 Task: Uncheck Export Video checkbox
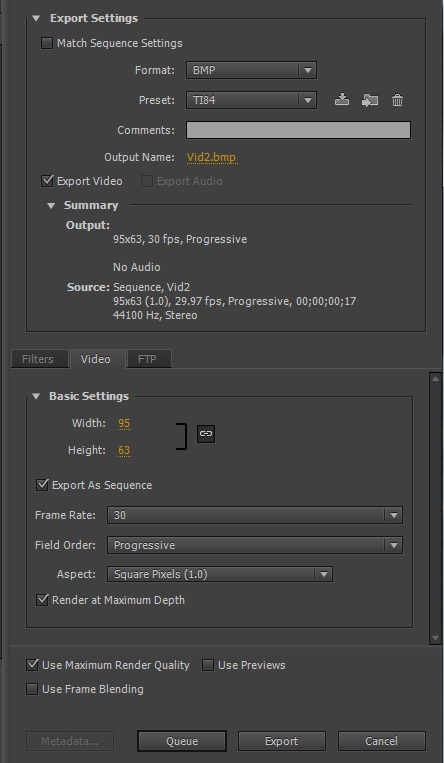point(47,181)
